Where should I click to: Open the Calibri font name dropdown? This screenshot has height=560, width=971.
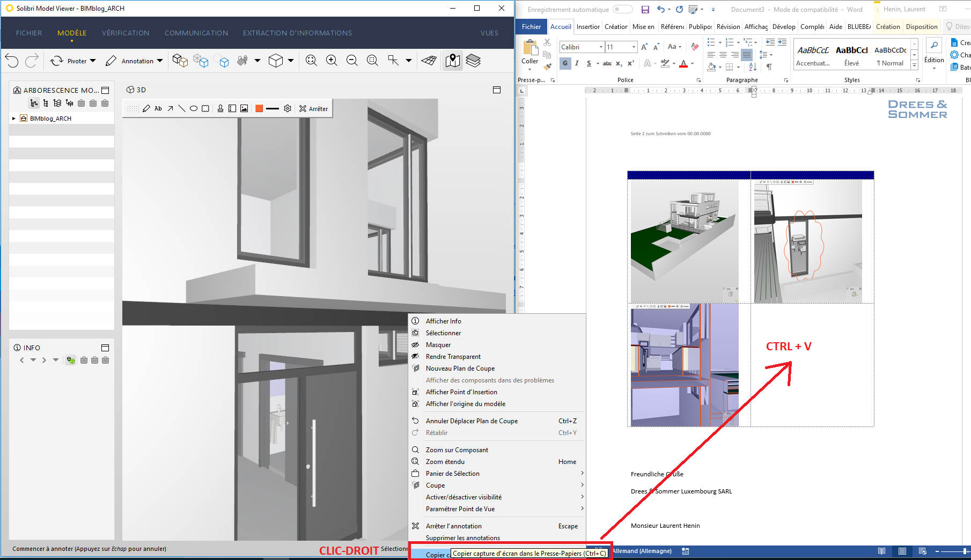(x=600, y=47)
